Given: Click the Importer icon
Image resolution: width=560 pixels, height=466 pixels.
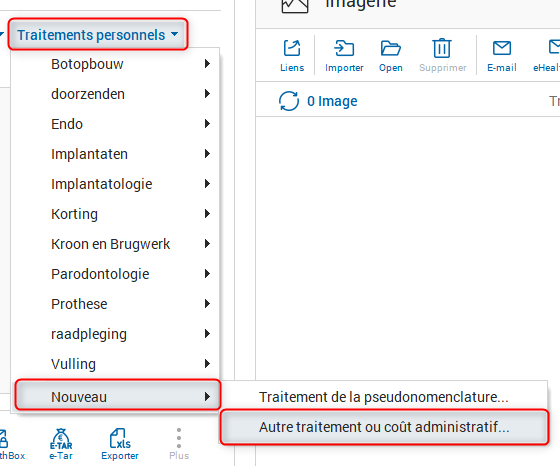Looking at the screenshot, I should pyautogui.click(x=344, y=48).
